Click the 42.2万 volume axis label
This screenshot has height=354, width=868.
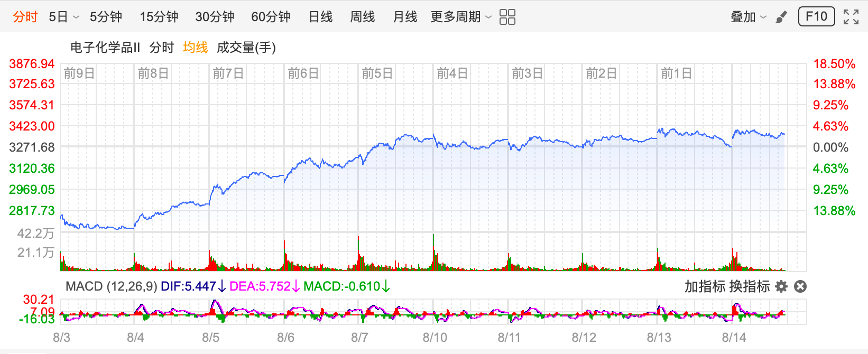36,234
